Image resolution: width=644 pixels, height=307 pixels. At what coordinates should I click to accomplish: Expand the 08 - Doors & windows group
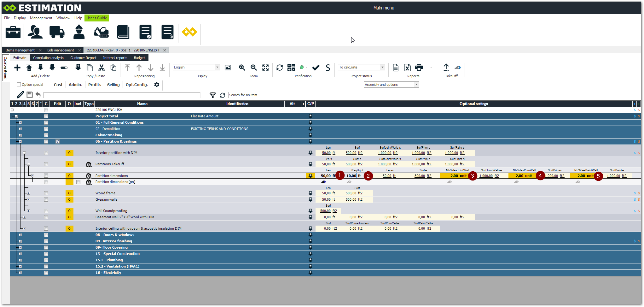tap(20, 235)
